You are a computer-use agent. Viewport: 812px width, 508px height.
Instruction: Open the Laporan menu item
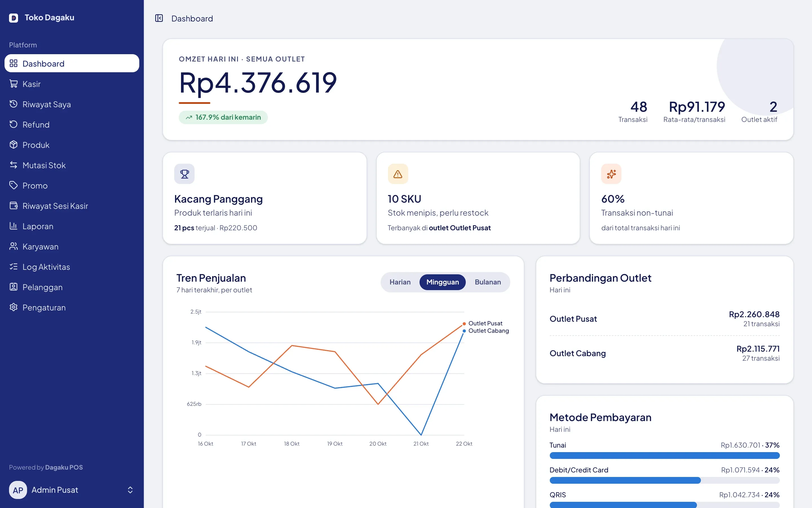coord(72,226)
